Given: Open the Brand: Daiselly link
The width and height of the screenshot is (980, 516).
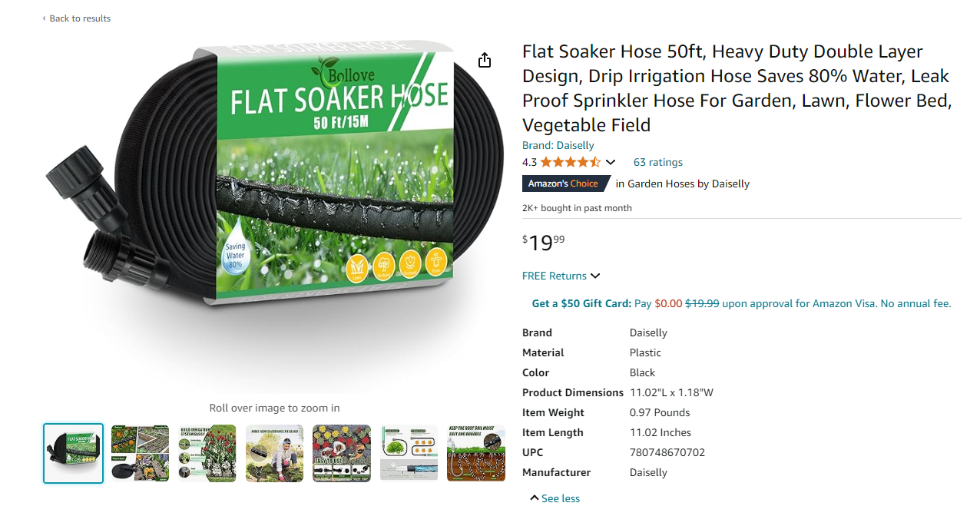Looking at the screenshot, I should pos(558,145).
